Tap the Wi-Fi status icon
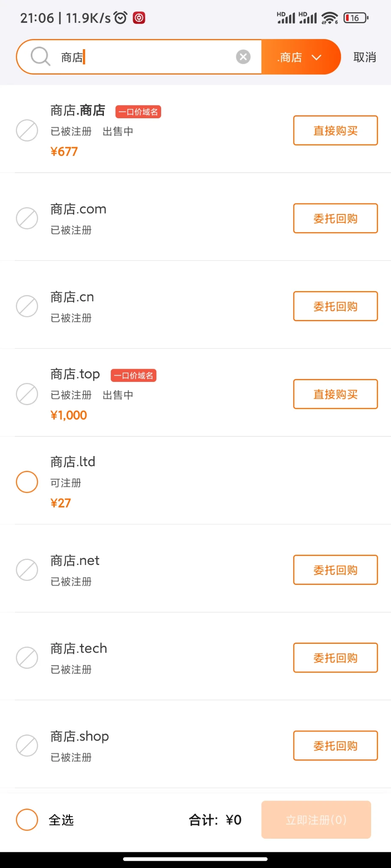 [330, 18]
